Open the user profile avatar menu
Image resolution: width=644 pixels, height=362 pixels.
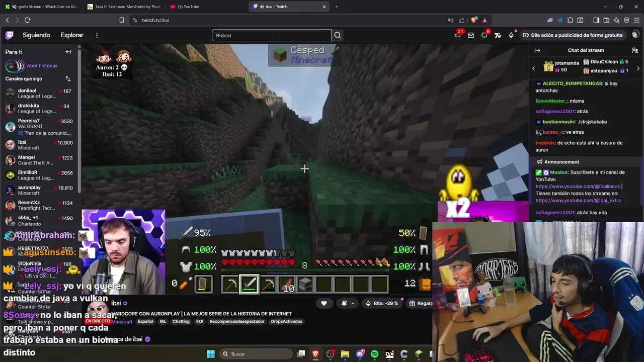pos(634,35)
